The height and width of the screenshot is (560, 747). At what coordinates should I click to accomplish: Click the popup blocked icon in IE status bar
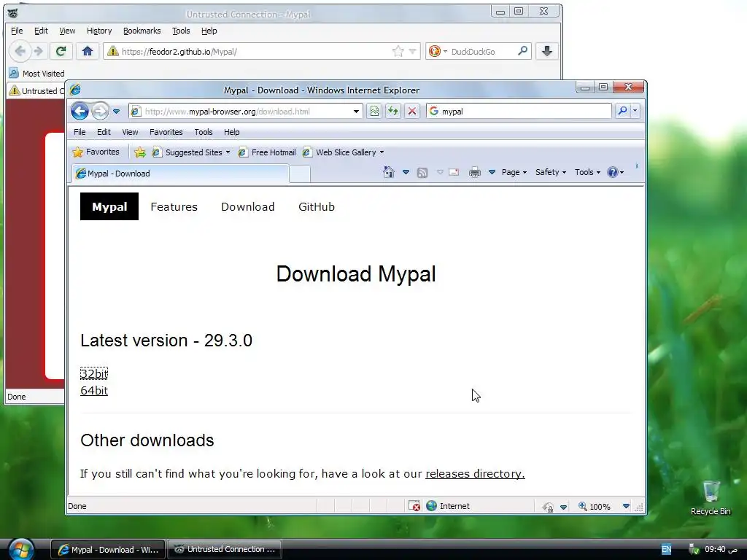(x=414, y=506)
